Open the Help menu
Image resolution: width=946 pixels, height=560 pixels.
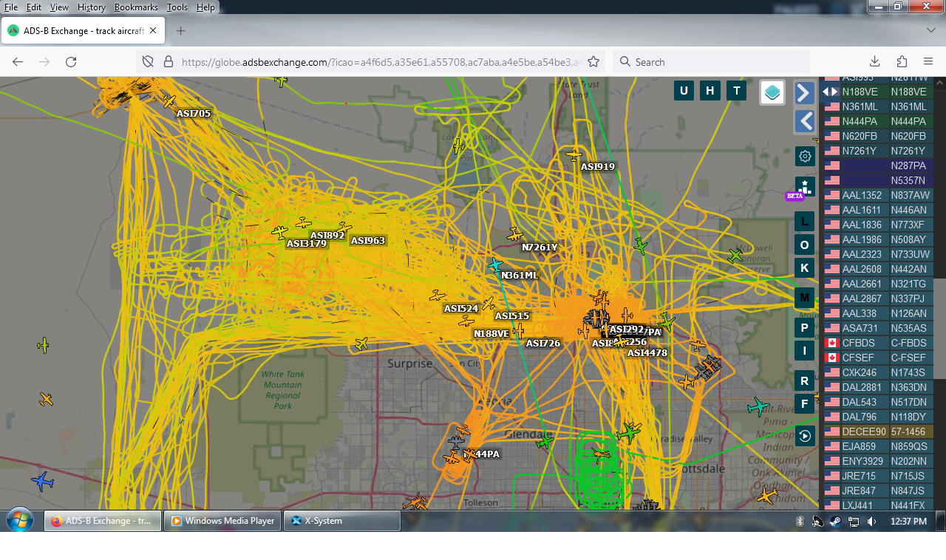click(x=205, y=7)
